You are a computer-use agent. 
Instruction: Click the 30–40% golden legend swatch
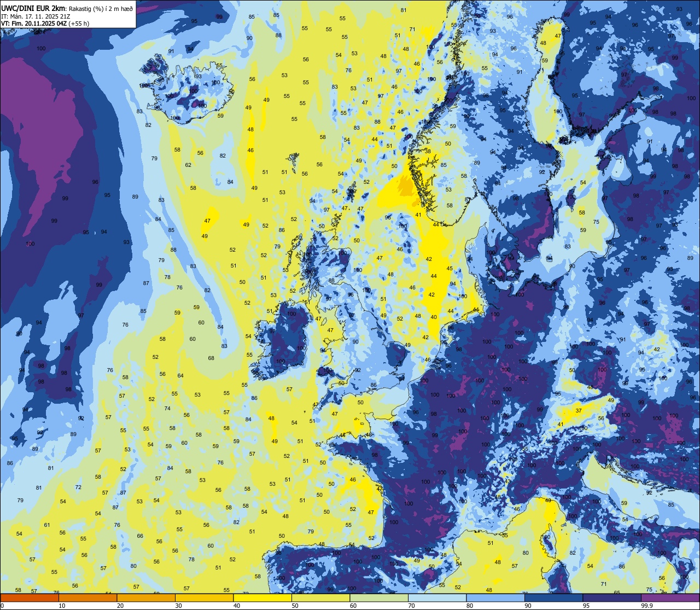point(204,597)
